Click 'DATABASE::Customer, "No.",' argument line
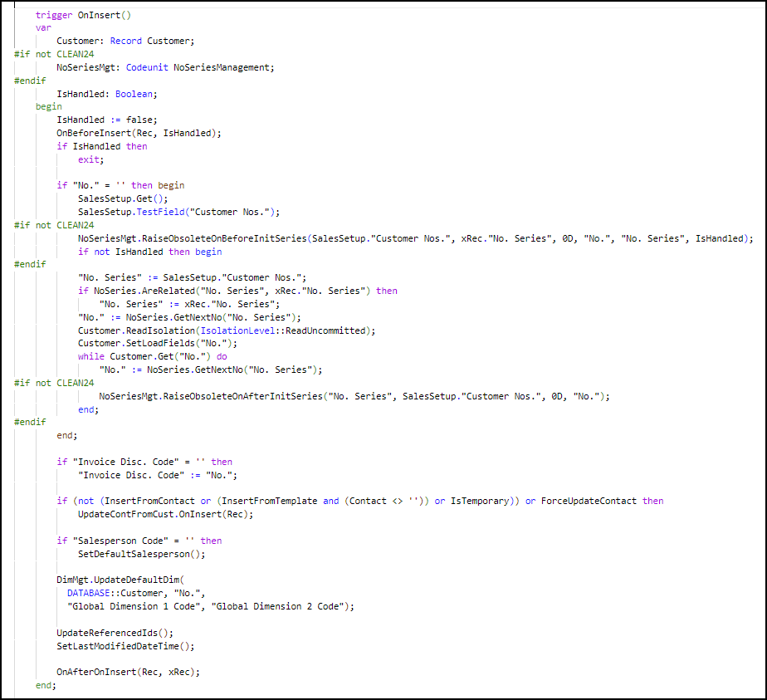This screenshot has width=767, height=700. [136, 593]
